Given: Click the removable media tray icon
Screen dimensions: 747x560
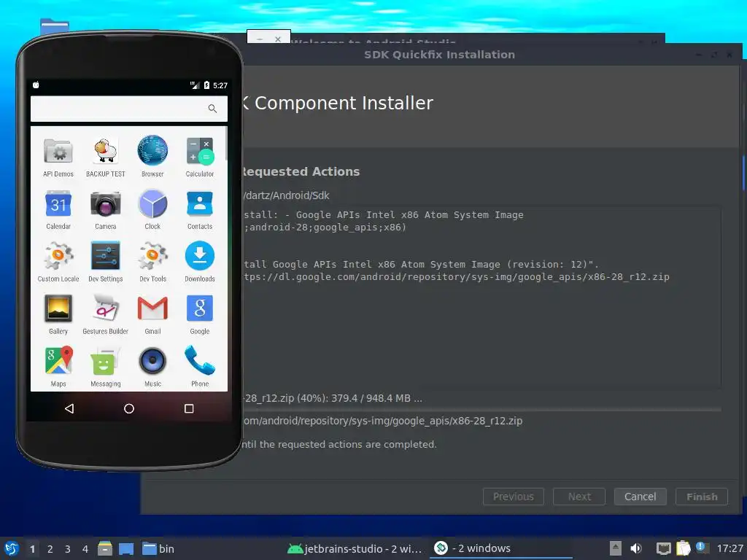Looking at the screenshot, I should tap(616, 548).
